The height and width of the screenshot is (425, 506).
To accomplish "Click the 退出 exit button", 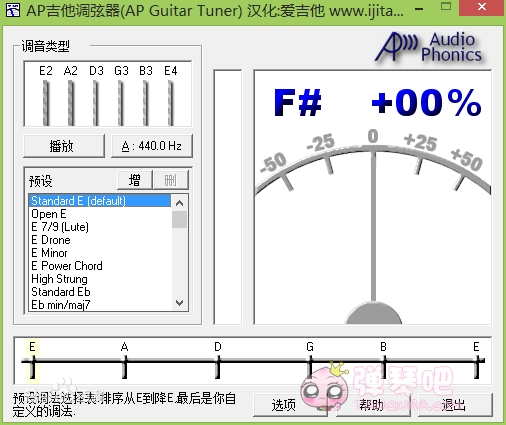I will coord(455,405).
